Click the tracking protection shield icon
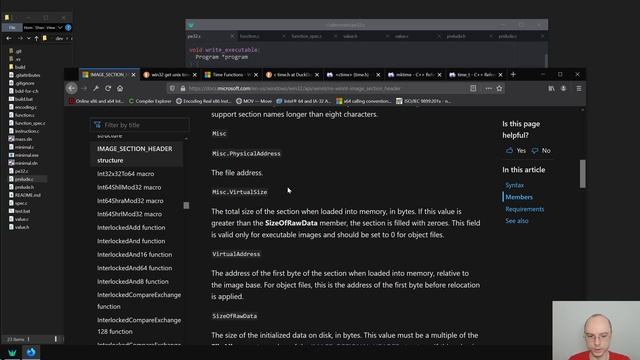Screen dimensions: 640x360 (x=172, y=88)
